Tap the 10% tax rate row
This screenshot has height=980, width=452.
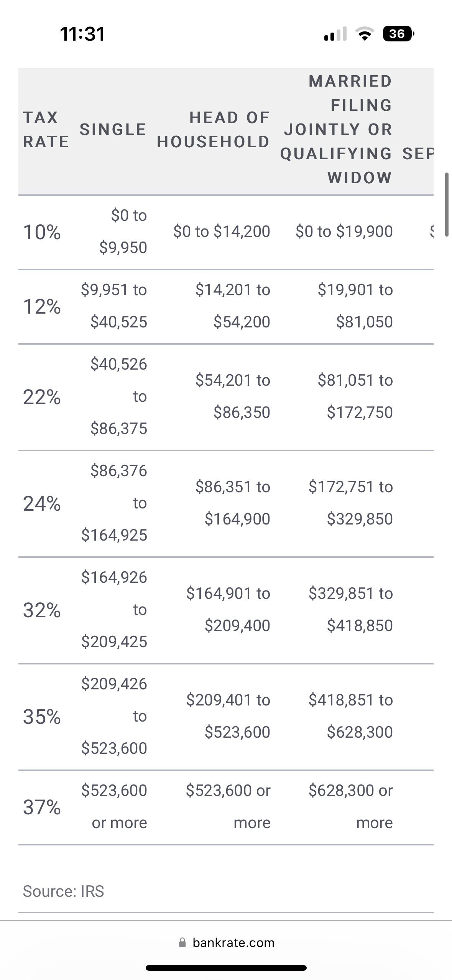pyautogui.click(x=226, y=232)
